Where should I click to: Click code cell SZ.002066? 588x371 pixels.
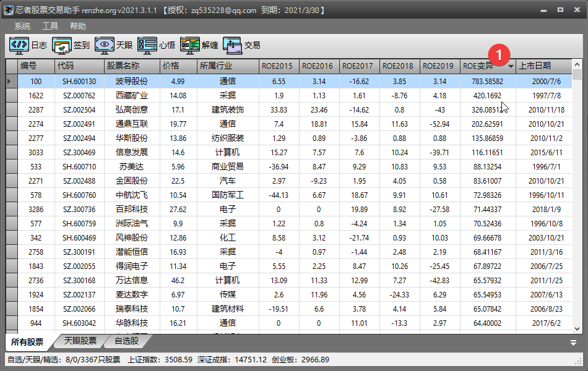click(x=79, y=309)
